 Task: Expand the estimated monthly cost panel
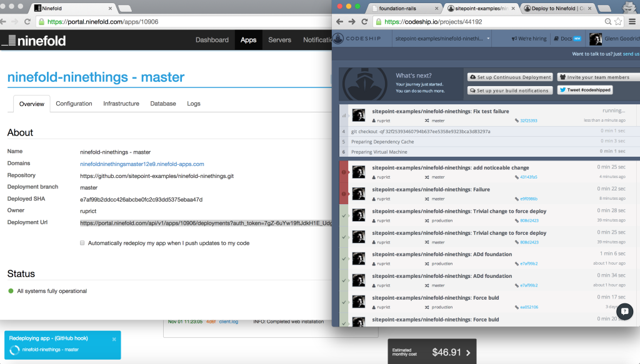tap(432, 352)
